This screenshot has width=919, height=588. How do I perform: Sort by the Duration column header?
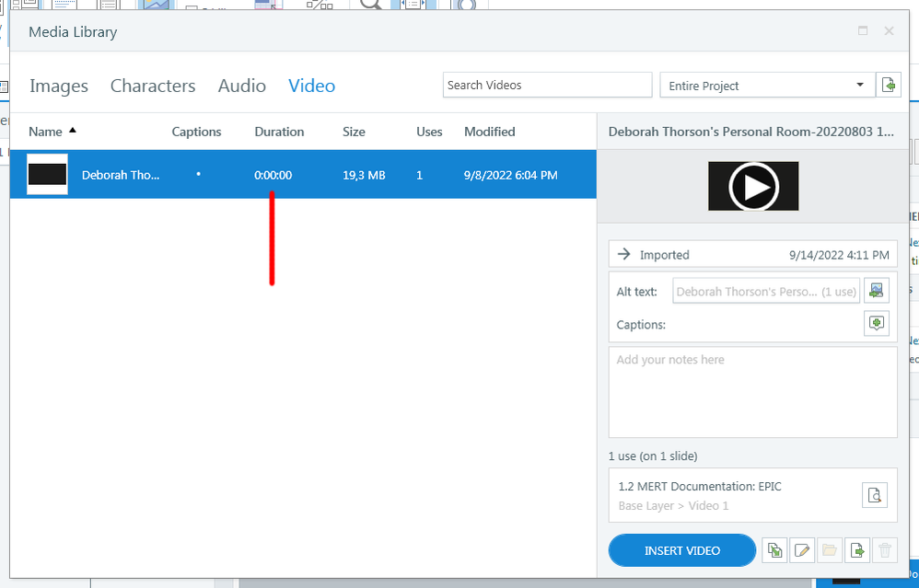pyautogui.click(x=279, y=132)
